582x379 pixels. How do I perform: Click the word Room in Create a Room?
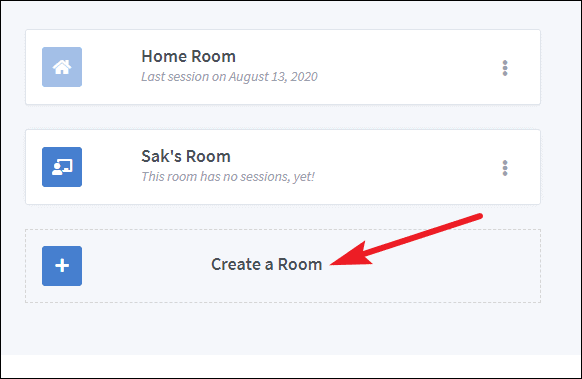[300, 264]
